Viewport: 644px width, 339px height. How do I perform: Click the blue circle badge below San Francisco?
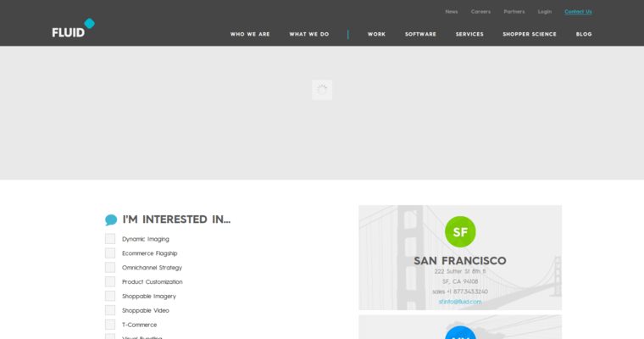coord(460,333)
